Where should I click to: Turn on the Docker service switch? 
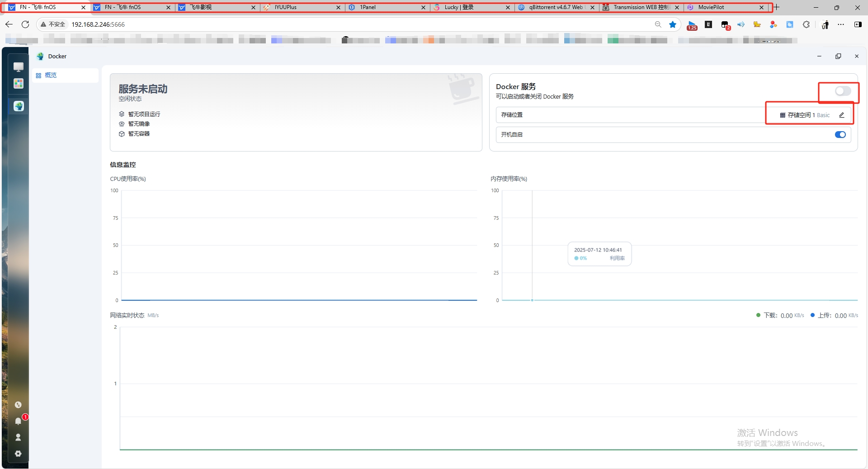[x=842, y=91]
